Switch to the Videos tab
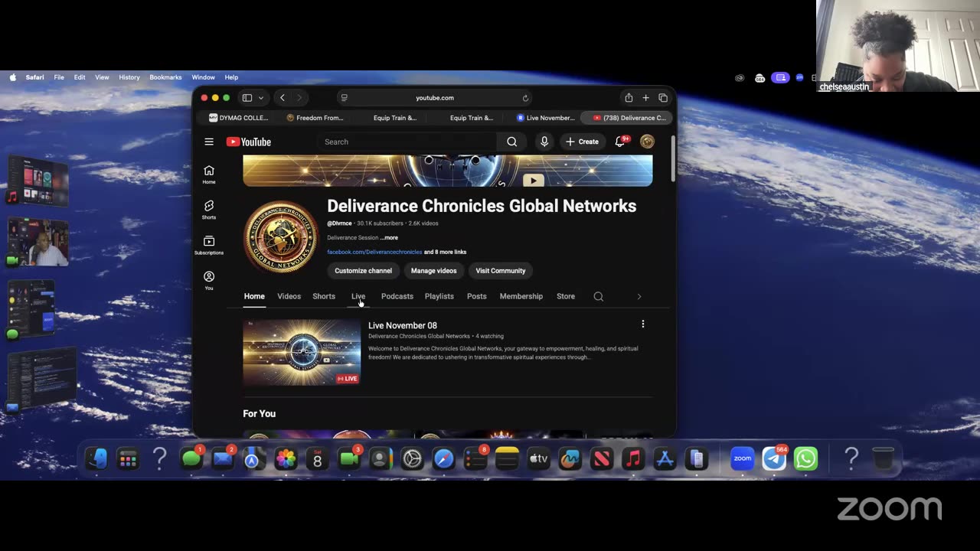 pyautogui.click(x=289, y=296)
